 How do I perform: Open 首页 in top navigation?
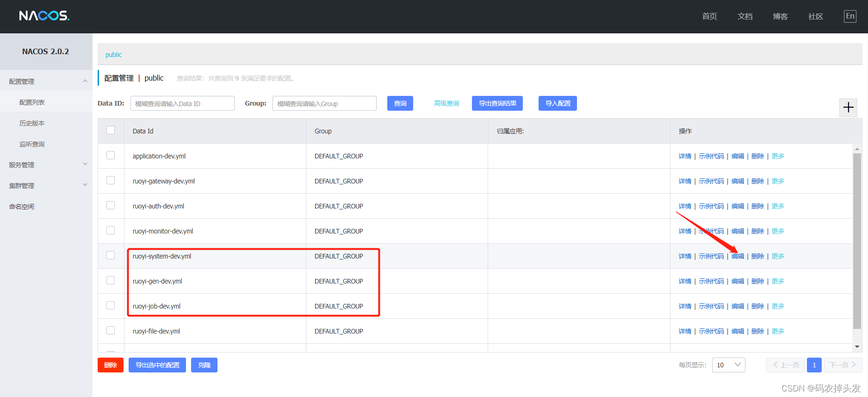709,16
